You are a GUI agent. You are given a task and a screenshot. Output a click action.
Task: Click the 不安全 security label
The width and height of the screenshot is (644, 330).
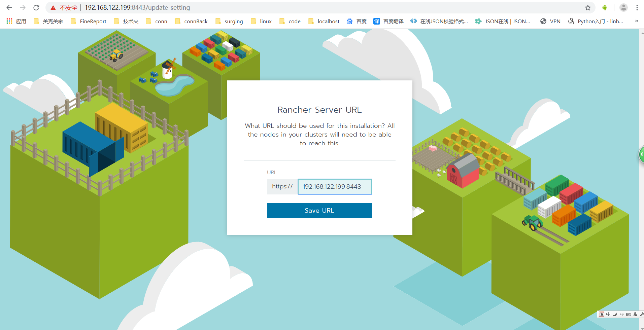pos(68,8)
